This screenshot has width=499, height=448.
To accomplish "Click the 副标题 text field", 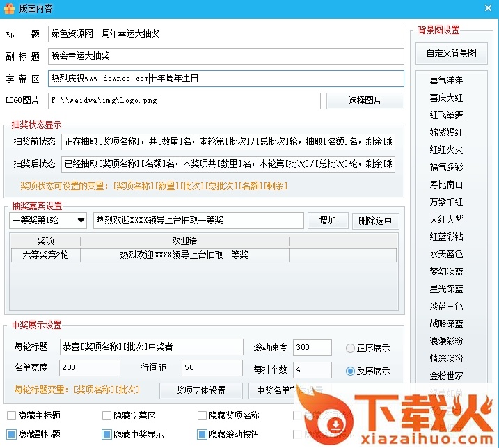I will click(226, 56).
